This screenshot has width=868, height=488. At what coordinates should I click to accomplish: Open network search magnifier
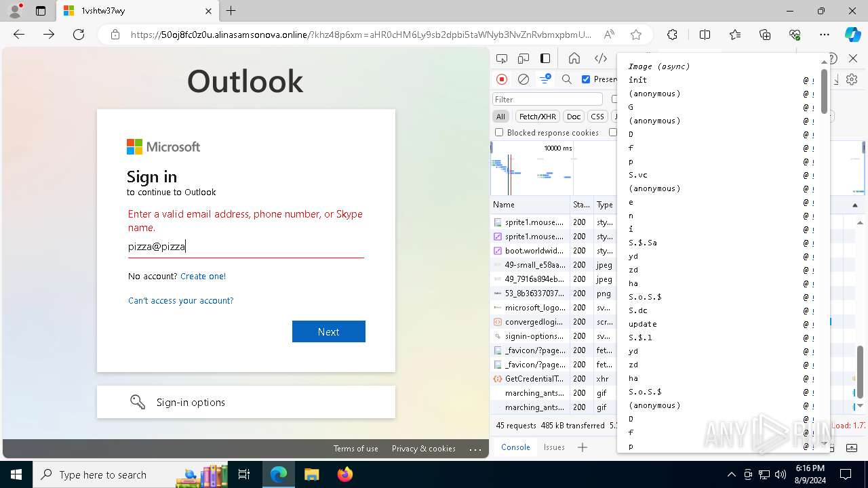pyautogui.click(x=567, y=79)
